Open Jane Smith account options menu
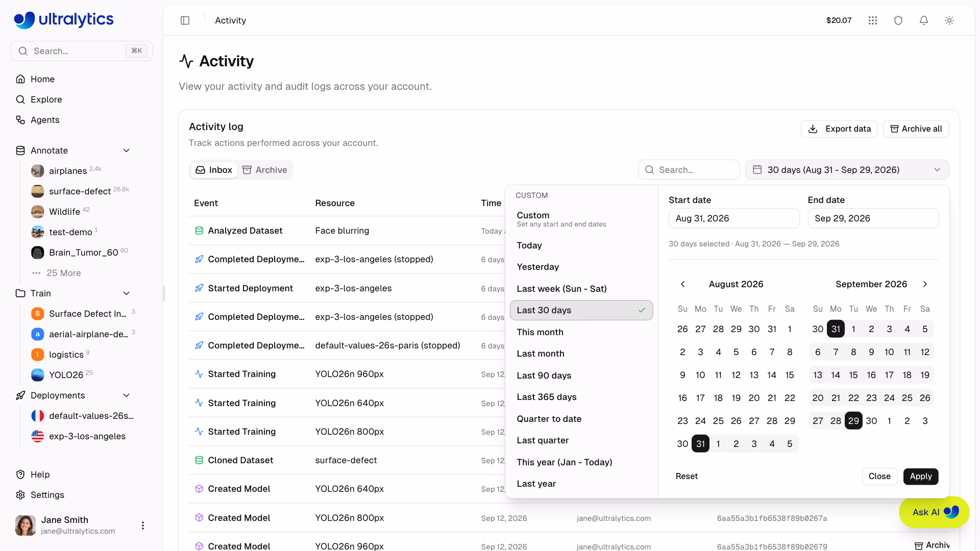Screen dimensions: 980x551 click(x=143, y=525)
